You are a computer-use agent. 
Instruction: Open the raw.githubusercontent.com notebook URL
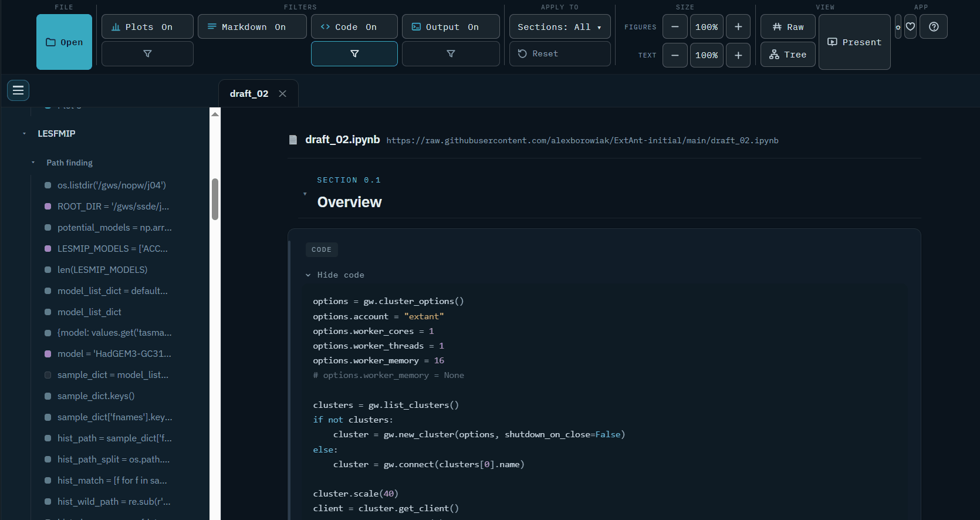click(582, 140)
